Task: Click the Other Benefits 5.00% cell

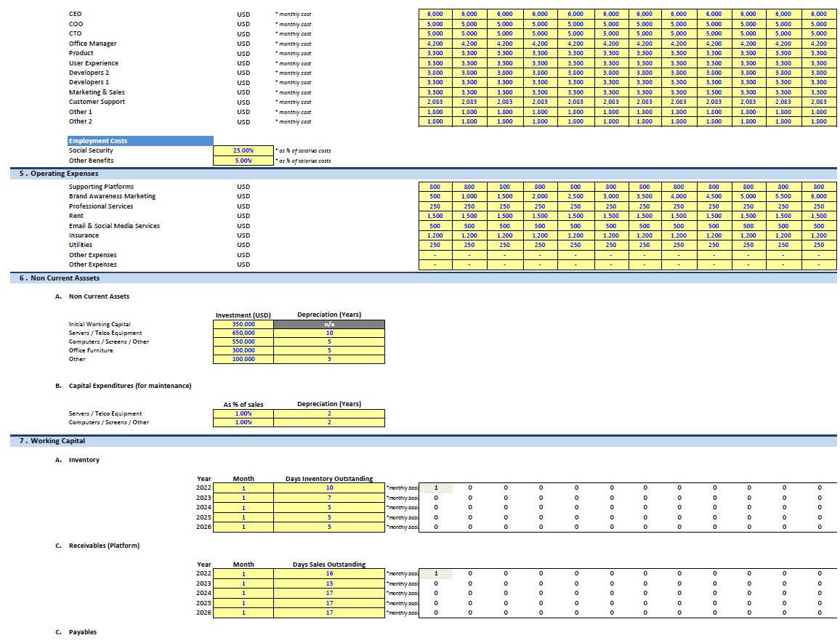Action: (x=243, y=161)
